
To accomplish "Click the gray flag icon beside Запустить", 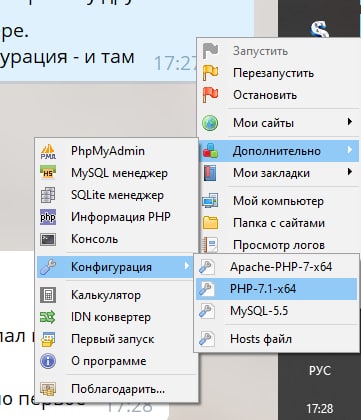I will pyautogui.click(x=210, y=51).
